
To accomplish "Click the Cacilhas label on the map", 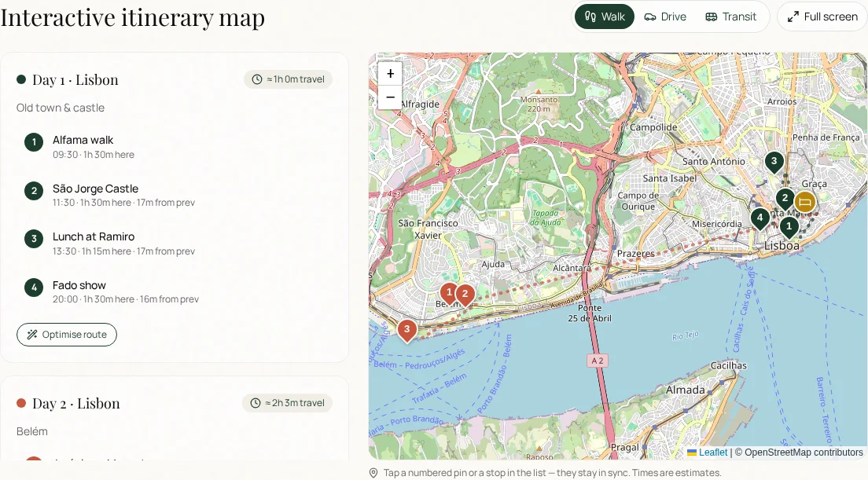I will [729, 365].
